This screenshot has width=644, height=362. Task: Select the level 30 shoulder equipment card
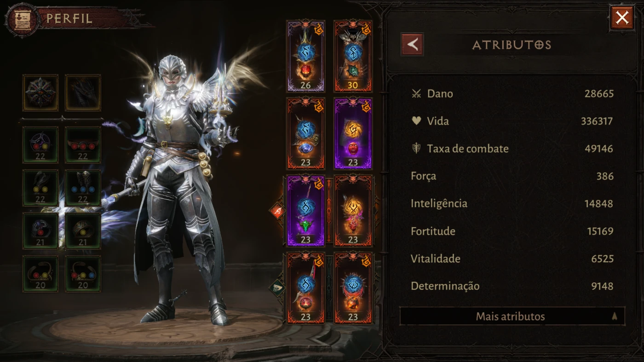click(353, 56)
